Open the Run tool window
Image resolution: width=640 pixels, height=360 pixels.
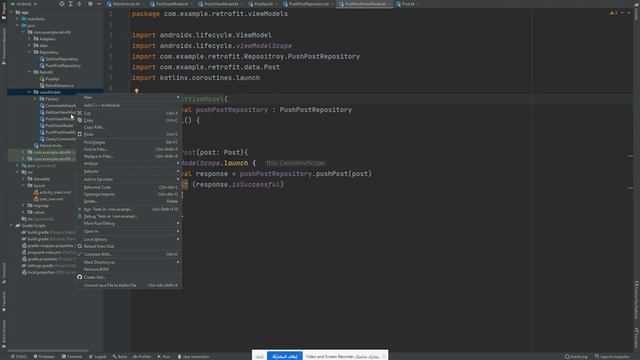click(164, 356)
